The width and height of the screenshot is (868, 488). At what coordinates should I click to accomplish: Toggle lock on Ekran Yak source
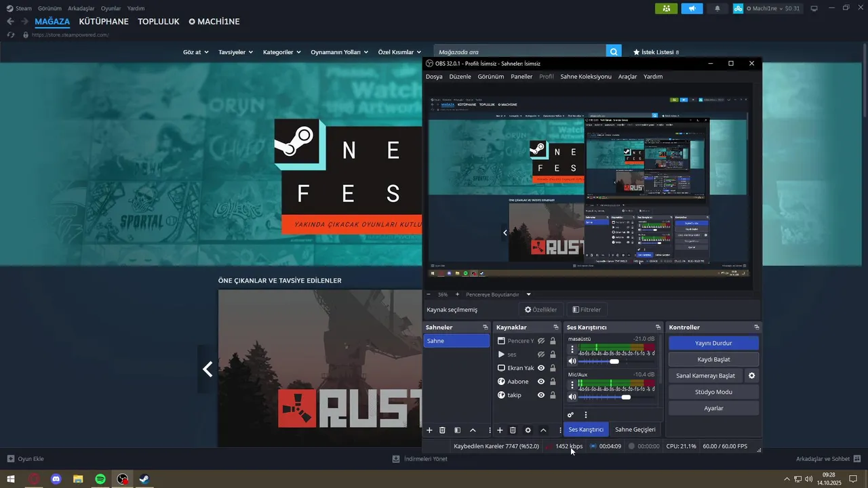point(553,368)
